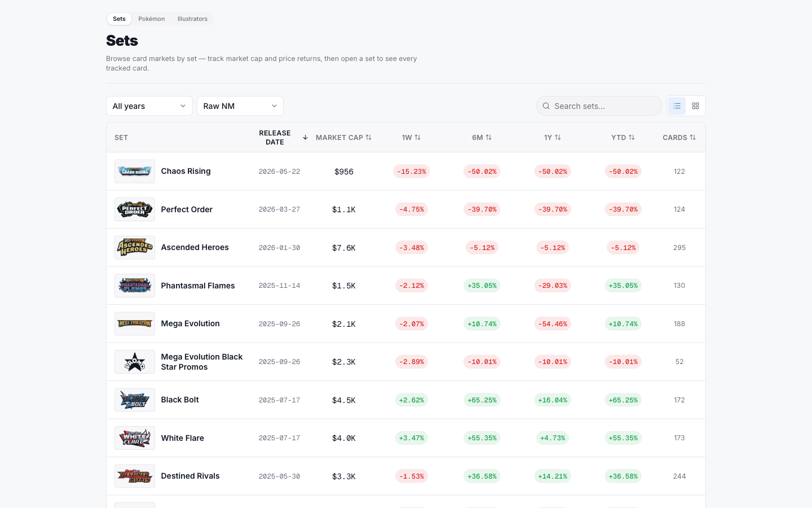Click Ascended Heroes 1W -3.48% badge
812x508 pixels.
[412, 248]
